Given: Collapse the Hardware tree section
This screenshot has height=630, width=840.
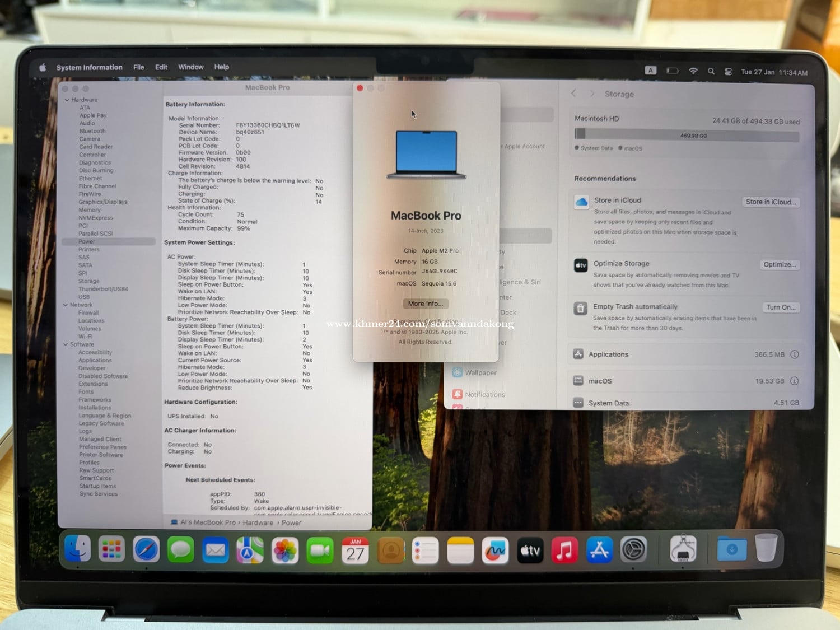Looking at the screenshot, I should point(67,100).
